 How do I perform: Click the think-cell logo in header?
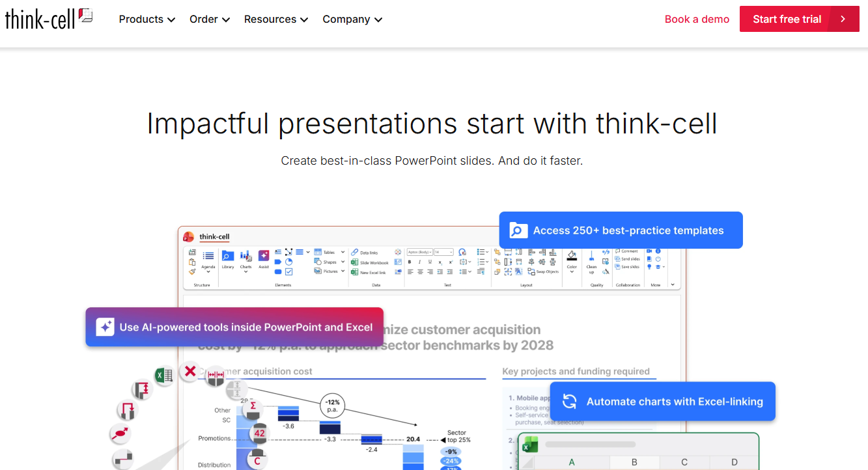49,19
